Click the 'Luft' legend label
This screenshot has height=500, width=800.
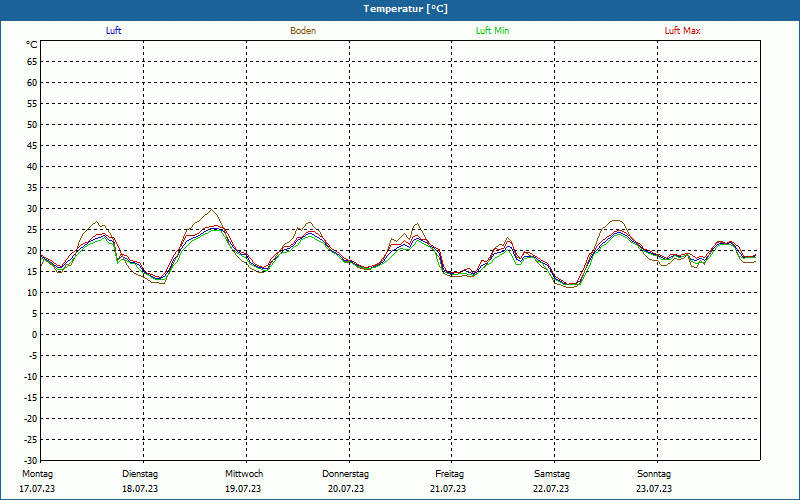113,31
